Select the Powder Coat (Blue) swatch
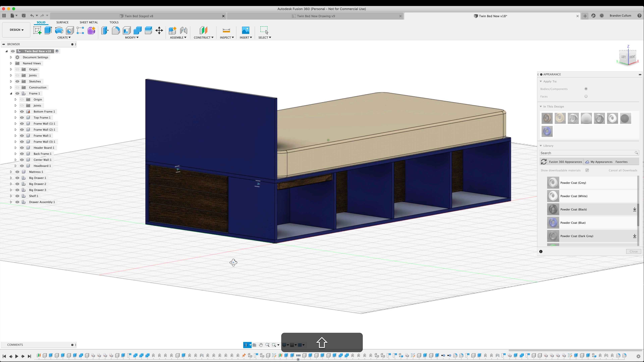This screenshot has height=362, width=644. pyautogui.click(x=553, y=223)
